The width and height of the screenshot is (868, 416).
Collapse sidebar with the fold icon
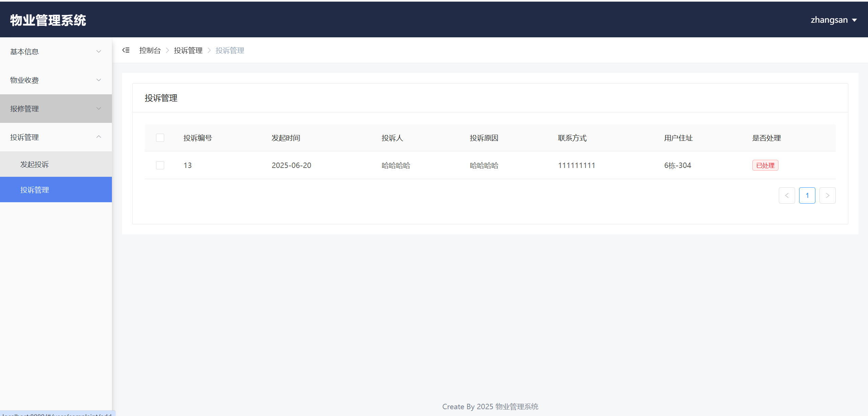pyautogui.click(x=126, y=50)
